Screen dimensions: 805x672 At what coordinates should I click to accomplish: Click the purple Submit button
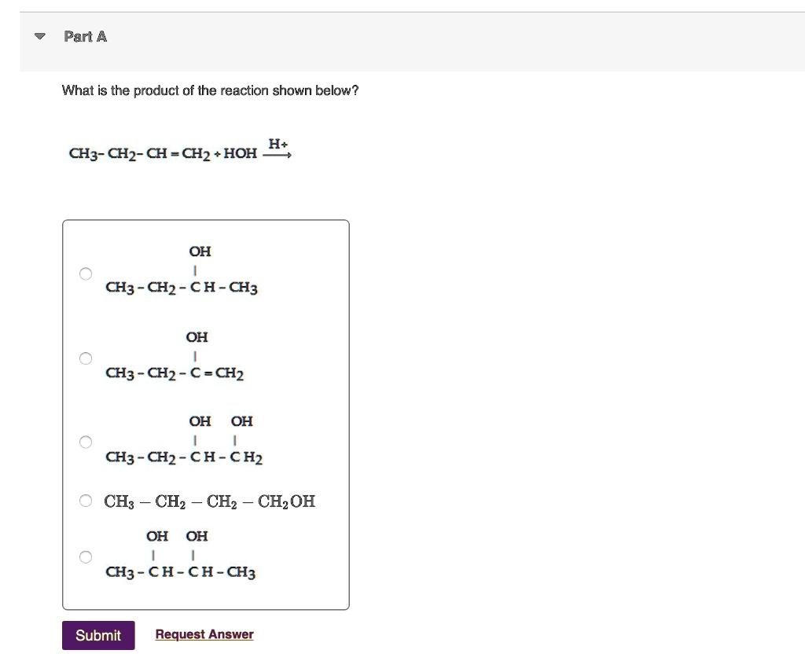98,635
